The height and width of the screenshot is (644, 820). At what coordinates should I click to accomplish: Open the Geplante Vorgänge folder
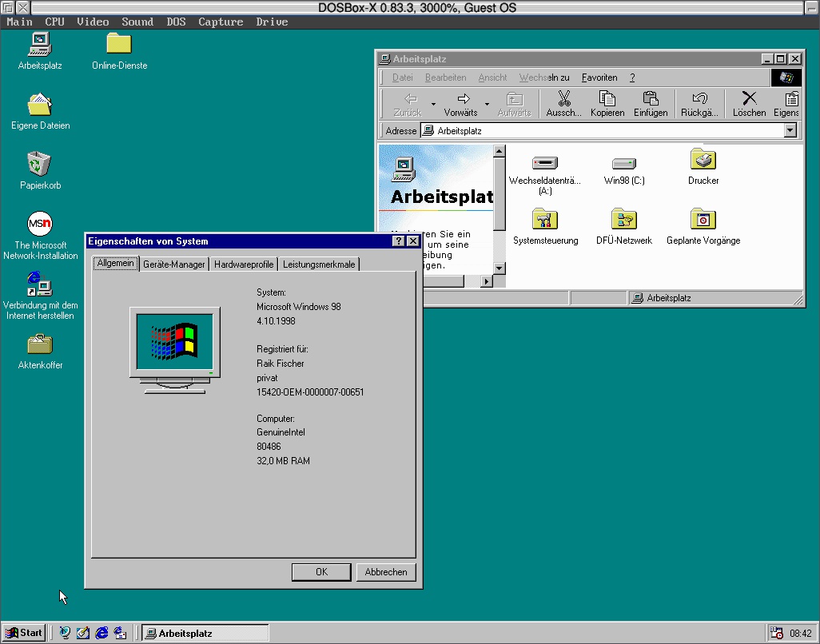pos(703,220)
